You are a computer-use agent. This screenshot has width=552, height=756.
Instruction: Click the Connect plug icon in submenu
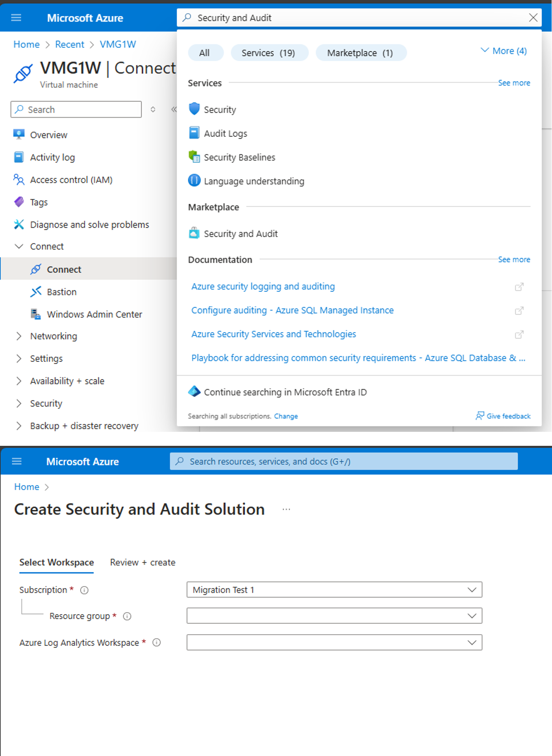pos(36,269)
